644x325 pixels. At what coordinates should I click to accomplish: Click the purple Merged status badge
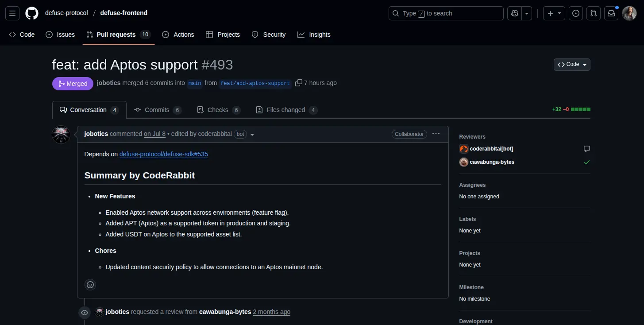pyautogui.click(x=73, y=84)
